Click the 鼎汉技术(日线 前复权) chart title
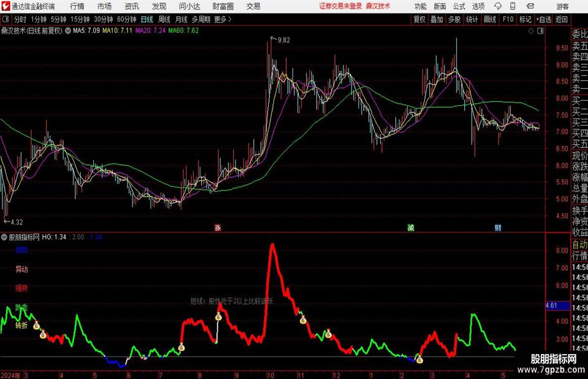This screenshot has width=588, height=379. coord(32,30)
